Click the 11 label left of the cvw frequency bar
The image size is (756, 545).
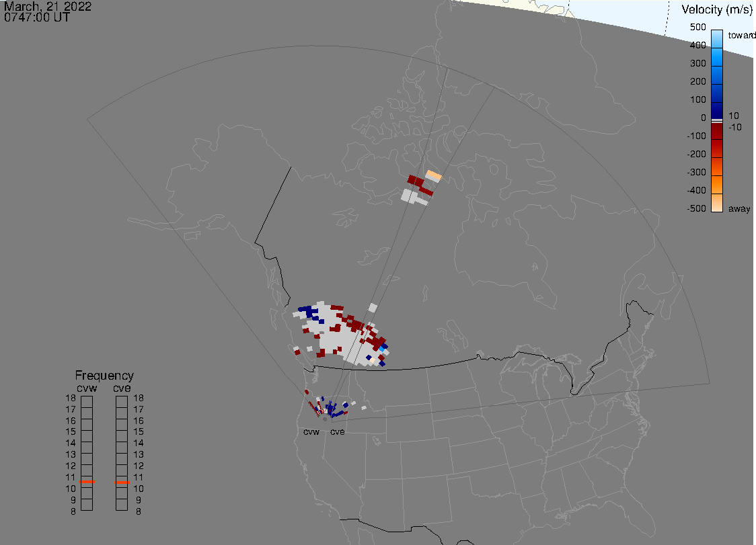pyautogui.click(x=71, y=477)
